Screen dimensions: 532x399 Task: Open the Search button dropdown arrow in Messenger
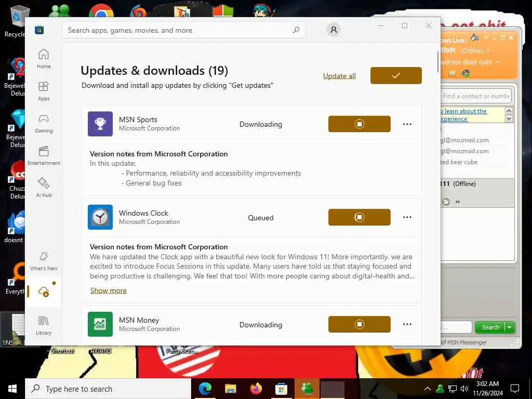tap(510, 327)
